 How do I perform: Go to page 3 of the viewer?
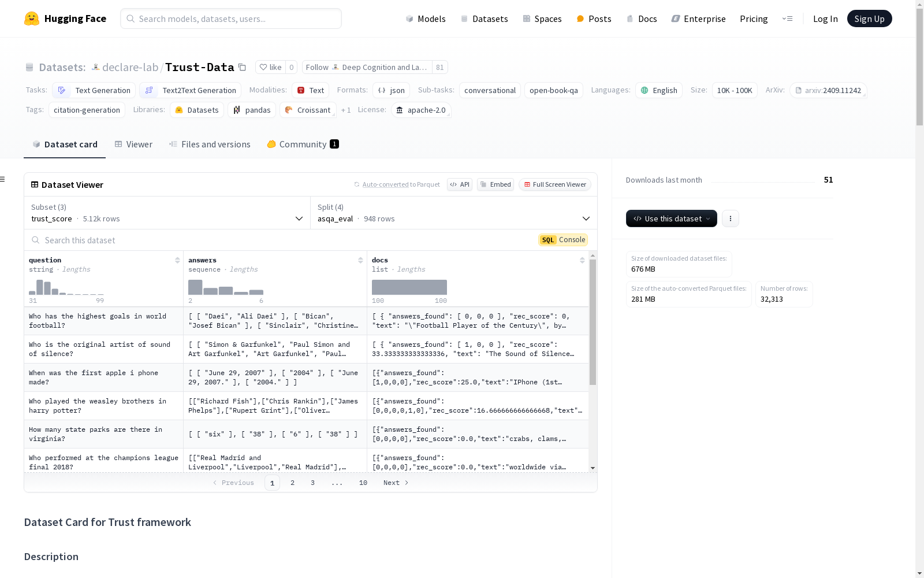tap(313, 483)
